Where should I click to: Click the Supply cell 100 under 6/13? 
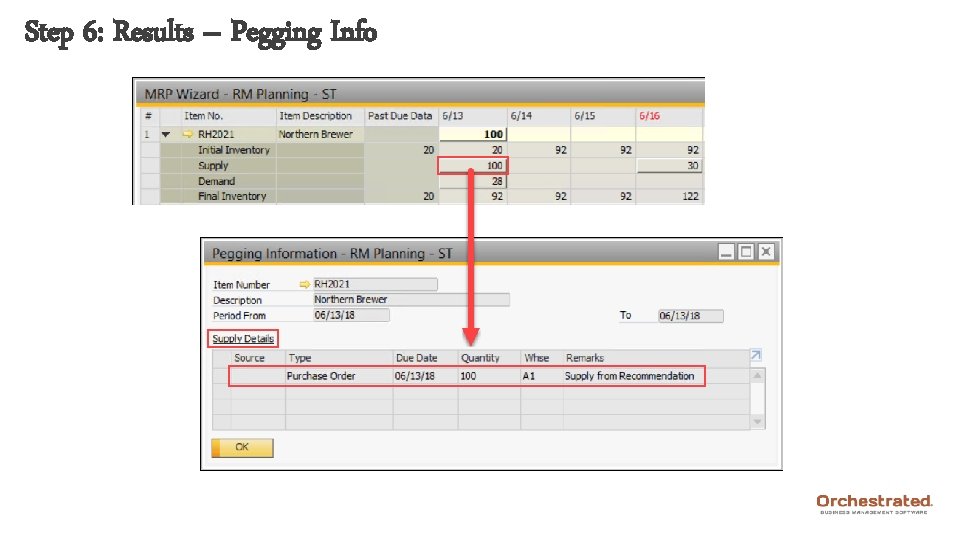pyautogui.click(x=473, y=165)
